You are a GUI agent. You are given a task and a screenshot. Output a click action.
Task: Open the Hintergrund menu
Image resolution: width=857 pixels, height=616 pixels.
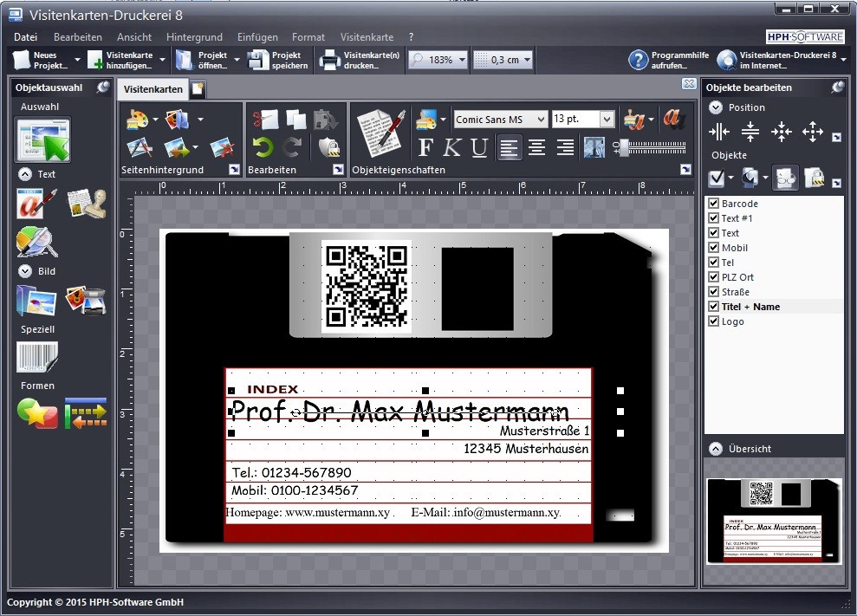coord(194,37)
